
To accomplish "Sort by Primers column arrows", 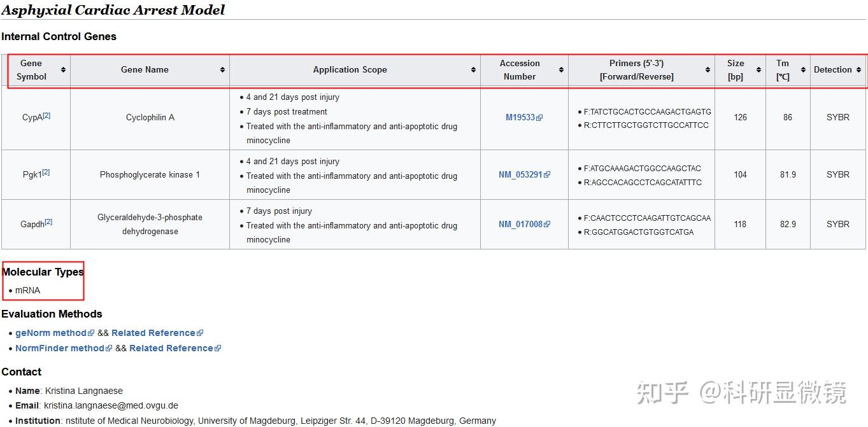I will pyautogui.click(x=708, y=70).
